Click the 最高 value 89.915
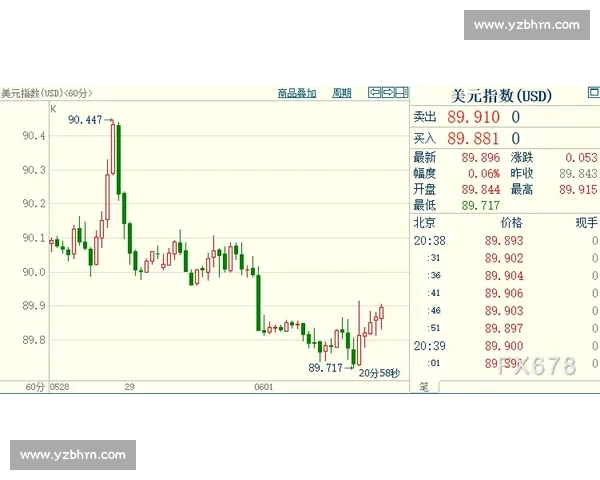 (578, 189)
